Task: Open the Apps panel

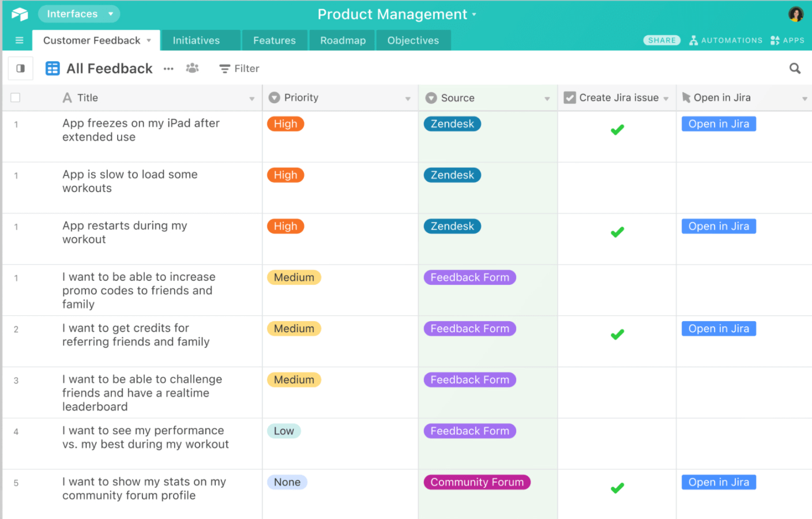Action: point(787,40)
